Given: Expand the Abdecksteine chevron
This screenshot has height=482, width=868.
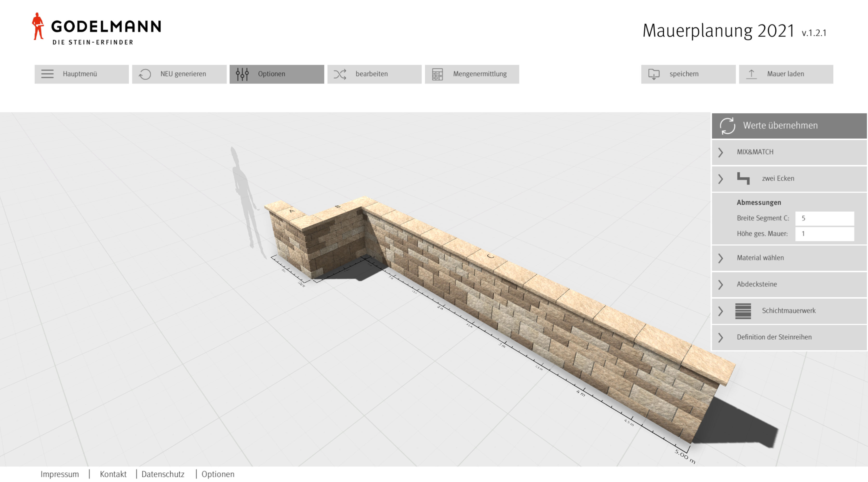Looking at the screenshot, I should point(721,285).
